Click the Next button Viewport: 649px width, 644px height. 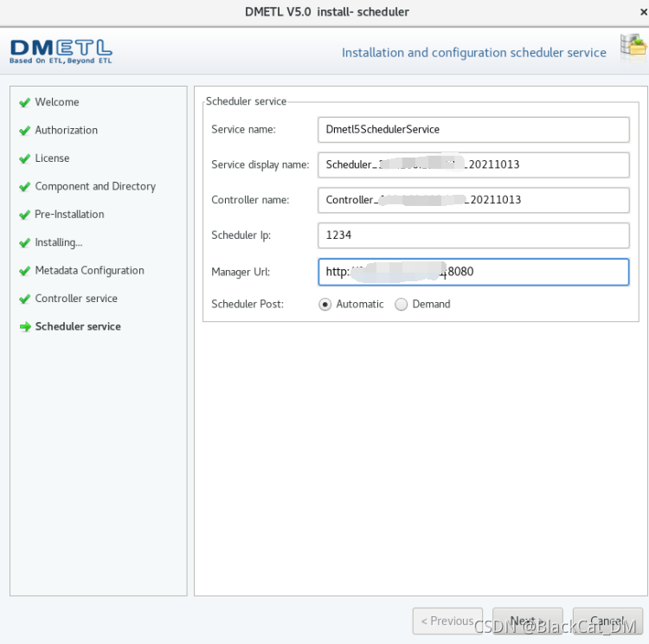click(527, 621)
